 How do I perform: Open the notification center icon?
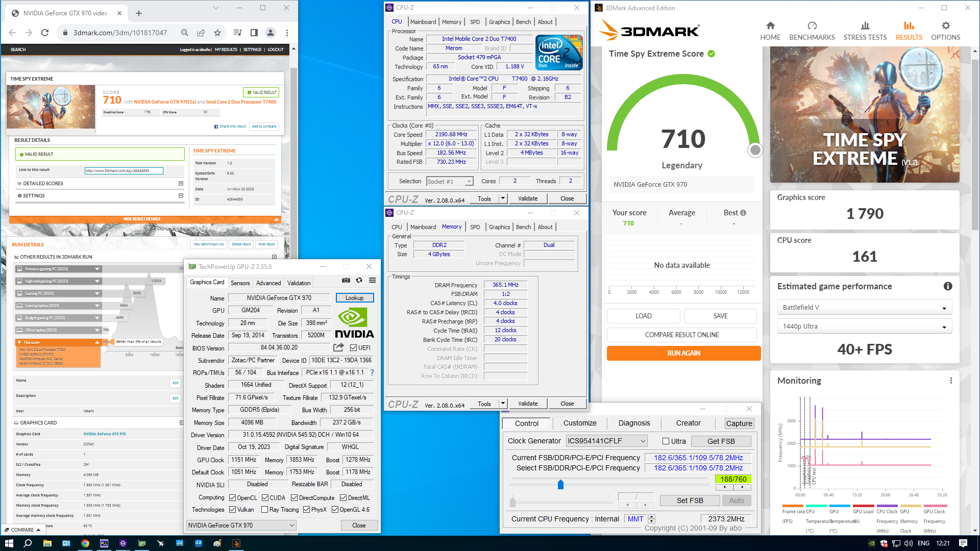963,543
